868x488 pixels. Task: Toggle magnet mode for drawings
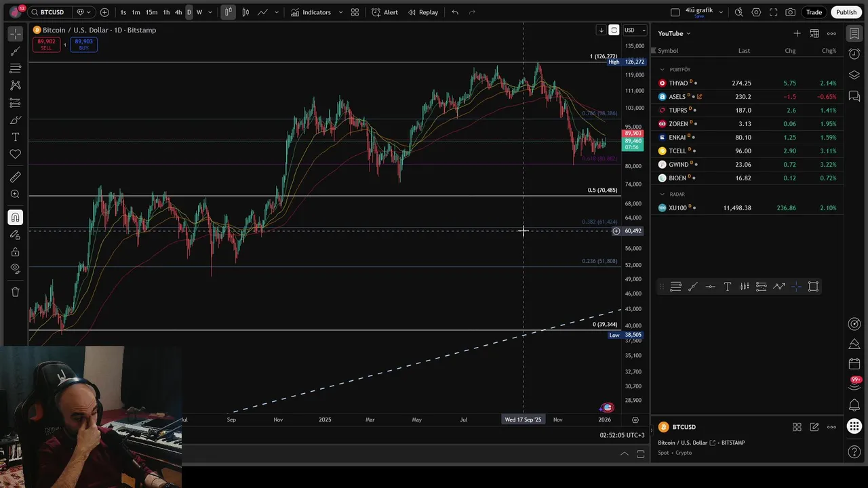15,218
